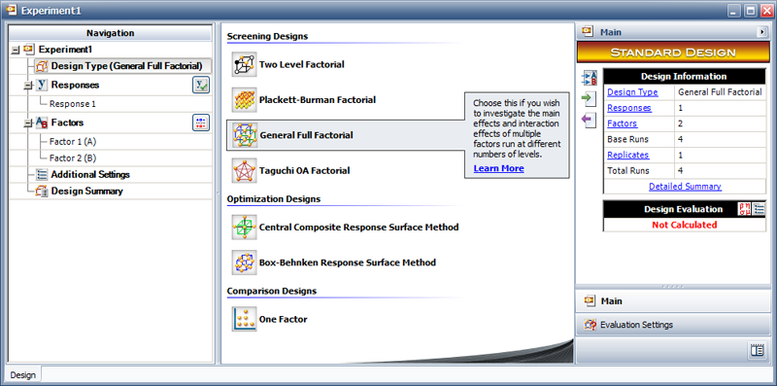
Task: Choose Taguchi OA Factorial design
Action: [x=304, y=170]
